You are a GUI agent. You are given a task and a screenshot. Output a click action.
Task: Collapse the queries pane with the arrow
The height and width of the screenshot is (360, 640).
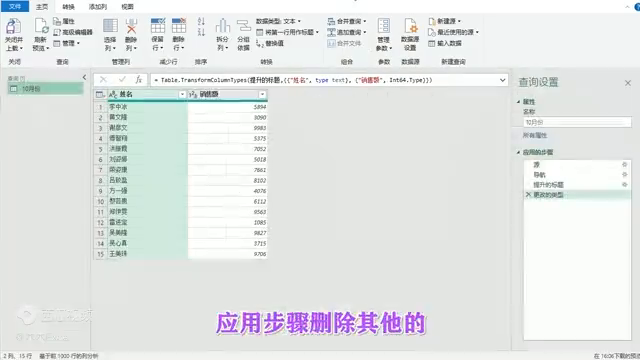[x=84, y=77]
